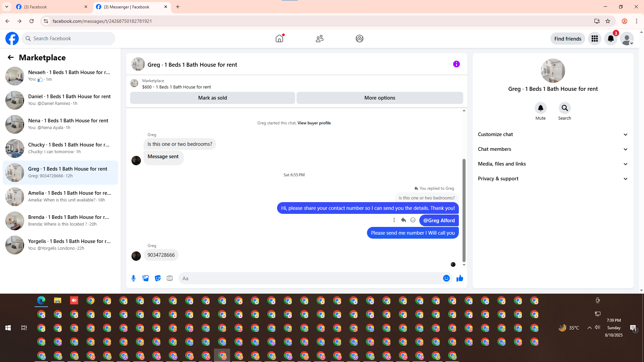The width and height of the screenshot is (644, 362).
Task: Click the Mark as sold button
Action: [x=212, y=98]
